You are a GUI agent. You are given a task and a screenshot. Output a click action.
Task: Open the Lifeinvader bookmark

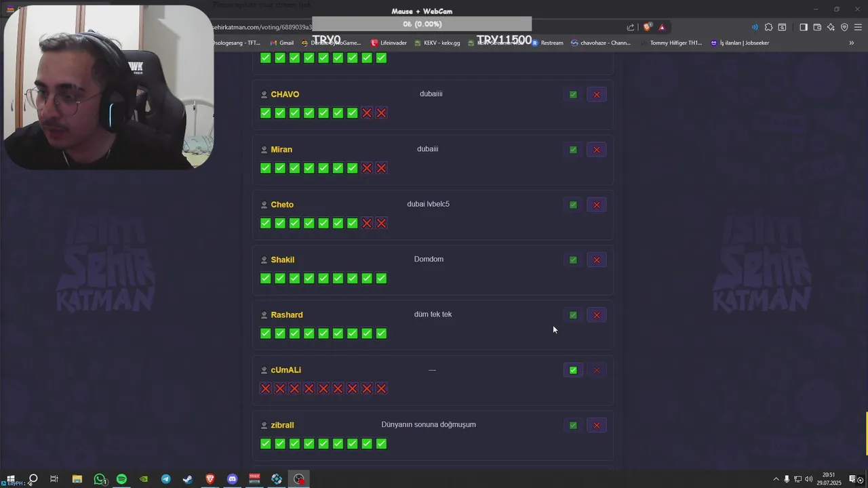(x=389, y=43)
